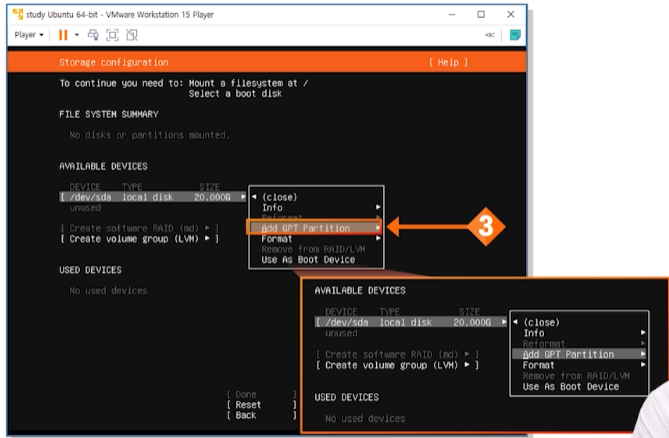Toggle Unity mode icon

point(132,35)
